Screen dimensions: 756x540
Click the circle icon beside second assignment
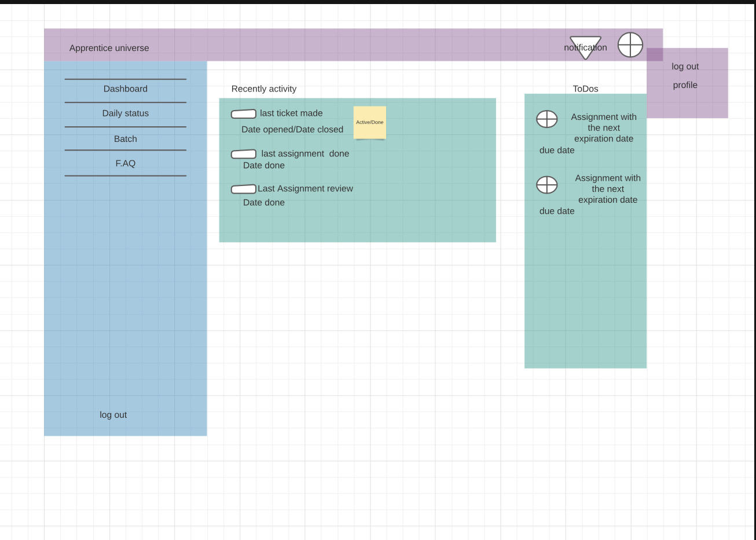click(546, 185)
